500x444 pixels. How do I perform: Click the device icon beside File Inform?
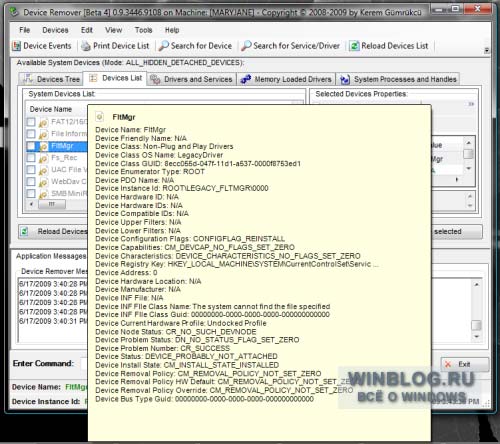tap(43, 134)
